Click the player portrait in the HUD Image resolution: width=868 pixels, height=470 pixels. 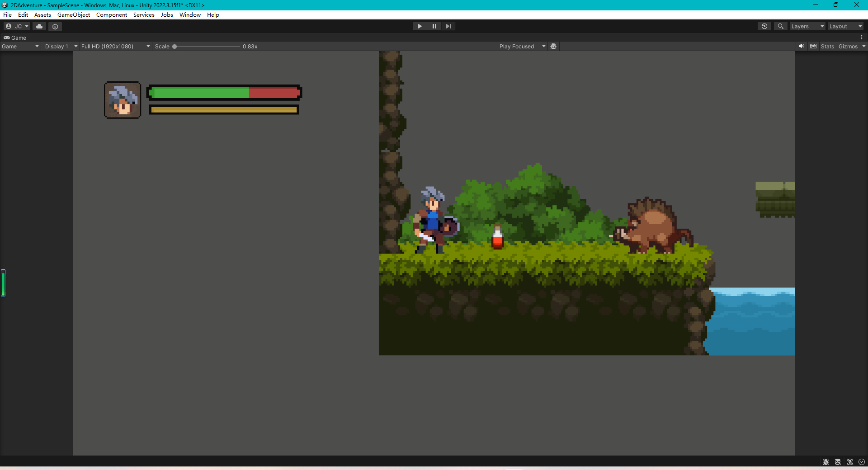(x=123, y=100)
